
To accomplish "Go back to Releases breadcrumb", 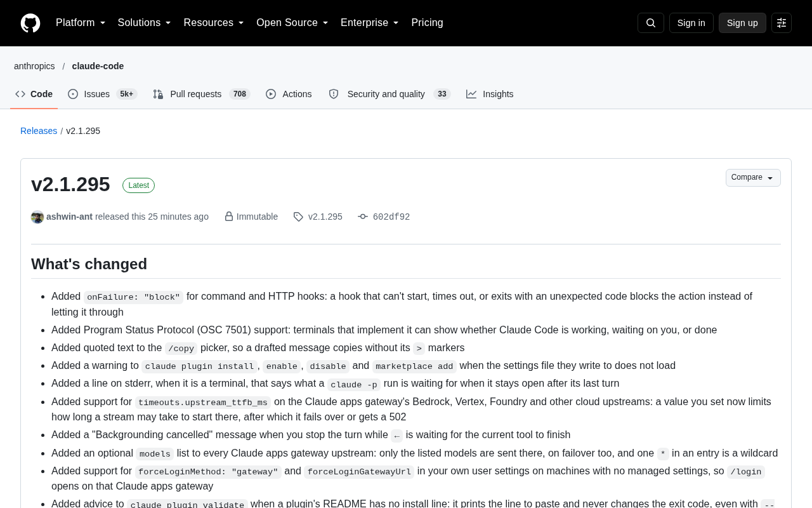I will pyautogui.click(x=39, y=131).
